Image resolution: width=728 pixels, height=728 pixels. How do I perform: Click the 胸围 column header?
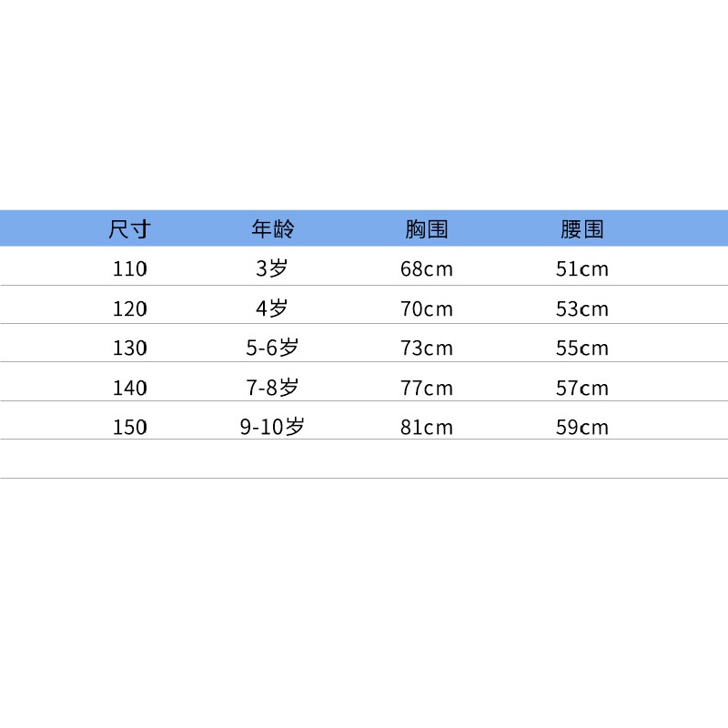pos(426,229)
